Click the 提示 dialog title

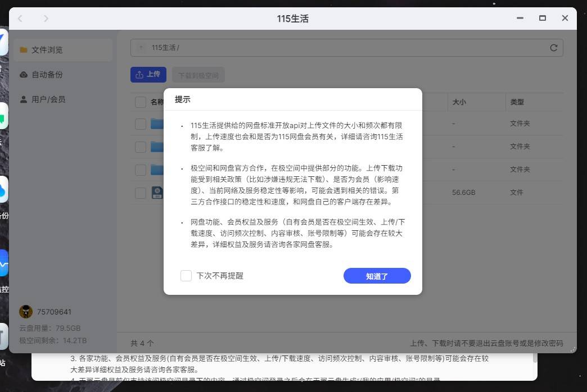point(183,99)
